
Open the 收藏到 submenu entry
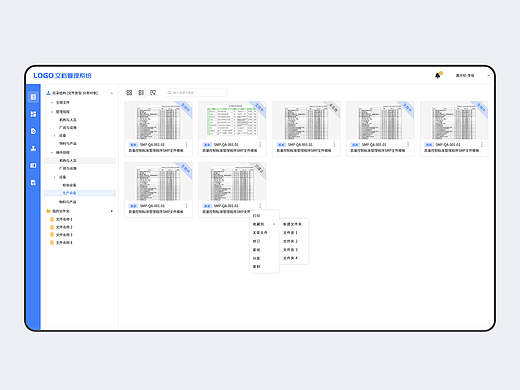[264, 224]
